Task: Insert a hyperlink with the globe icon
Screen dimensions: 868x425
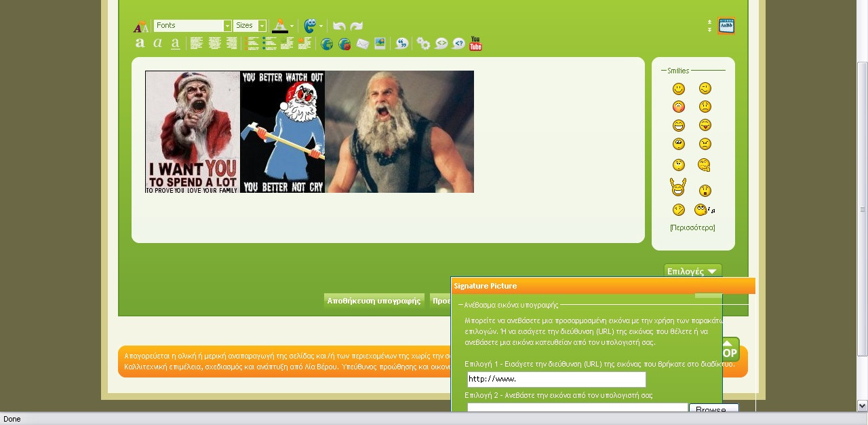Action: point(327,44)
